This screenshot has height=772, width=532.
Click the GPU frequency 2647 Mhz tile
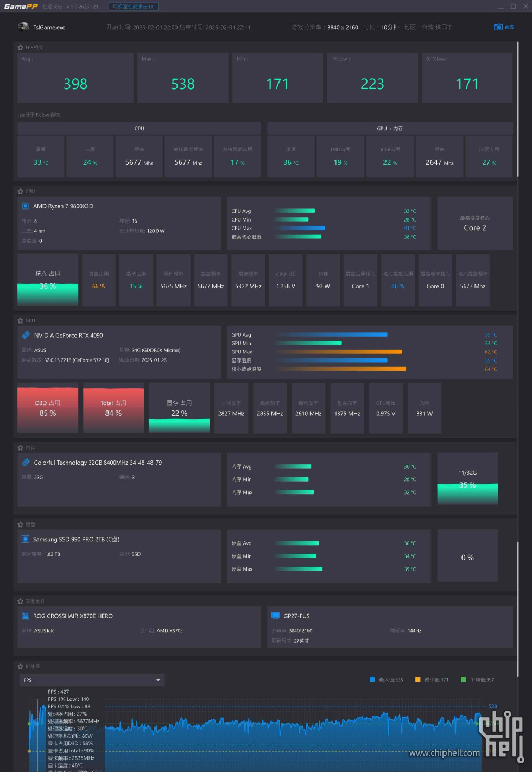coord(440,156)
